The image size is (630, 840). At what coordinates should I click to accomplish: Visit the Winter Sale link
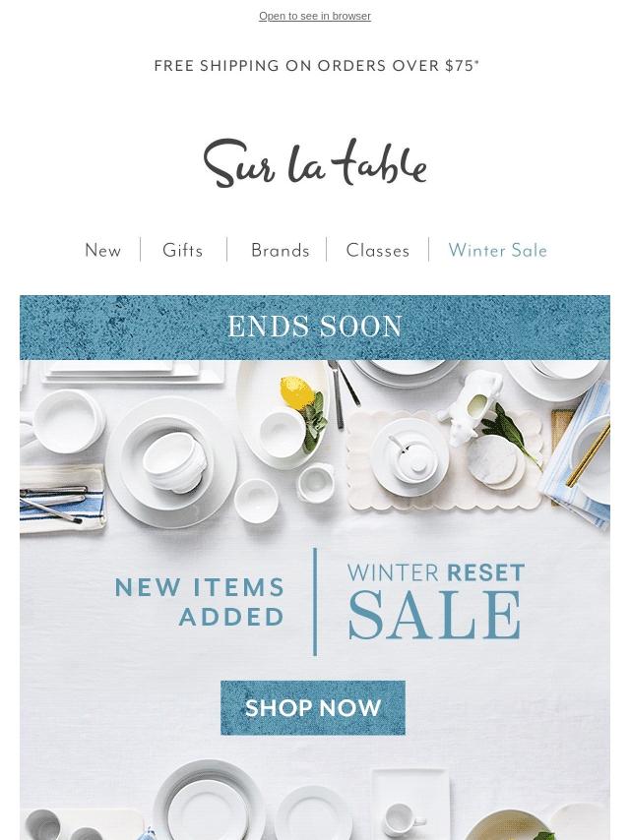[x=497, y=250]
